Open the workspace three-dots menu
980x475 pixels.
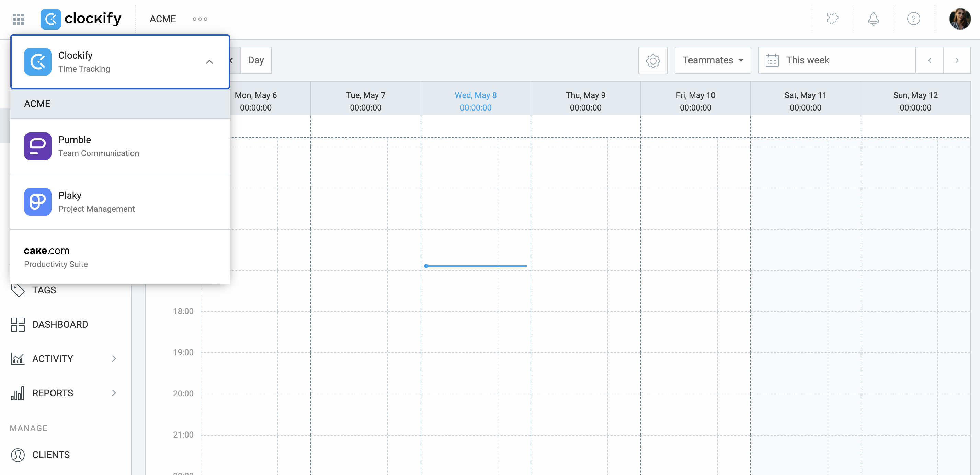200,19
